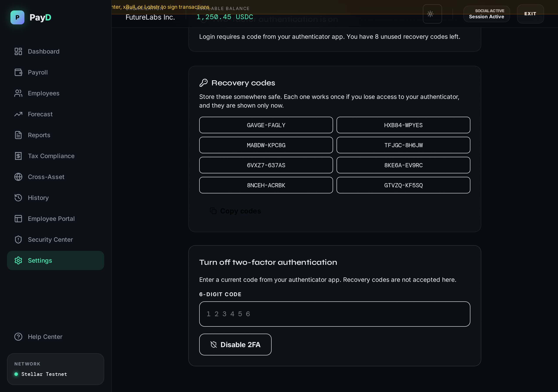Click recovery code GTVZQ-KF5SQ

pyautogui.click(x=403, y=185)
